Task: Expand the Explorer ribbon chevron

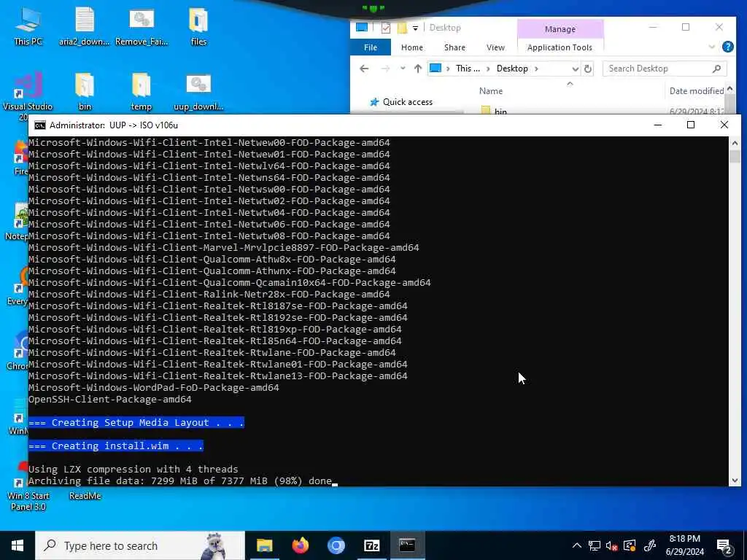Action: (x=712, y=47)
